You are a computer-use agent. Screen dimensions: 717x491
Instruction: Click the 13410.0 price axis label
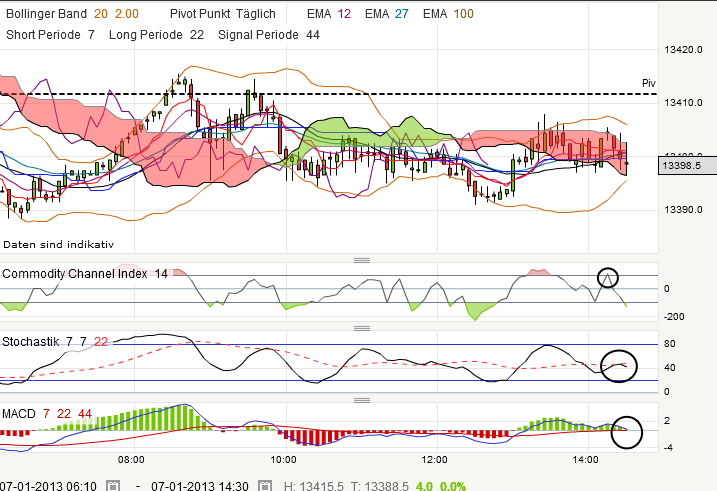(683, 103)
